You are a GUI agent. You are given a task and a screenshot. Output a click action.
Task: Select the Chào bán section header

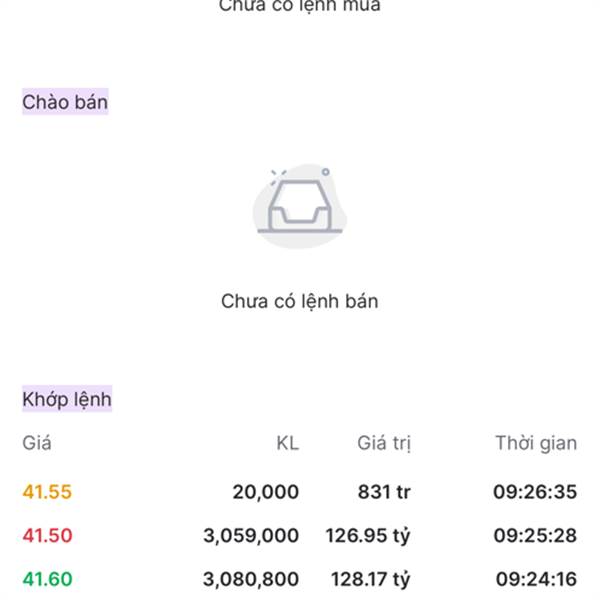click(x=65, y=102)
